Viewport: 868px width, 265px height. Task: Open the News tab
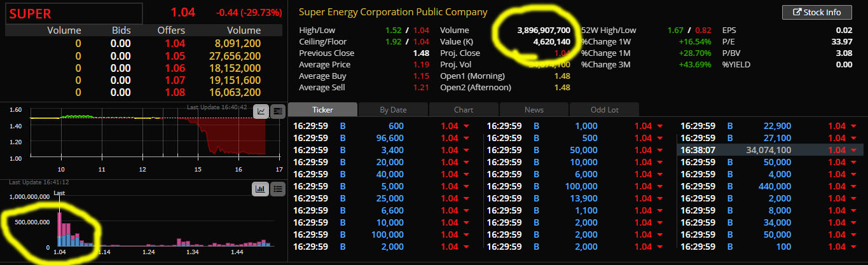[534, 109]
